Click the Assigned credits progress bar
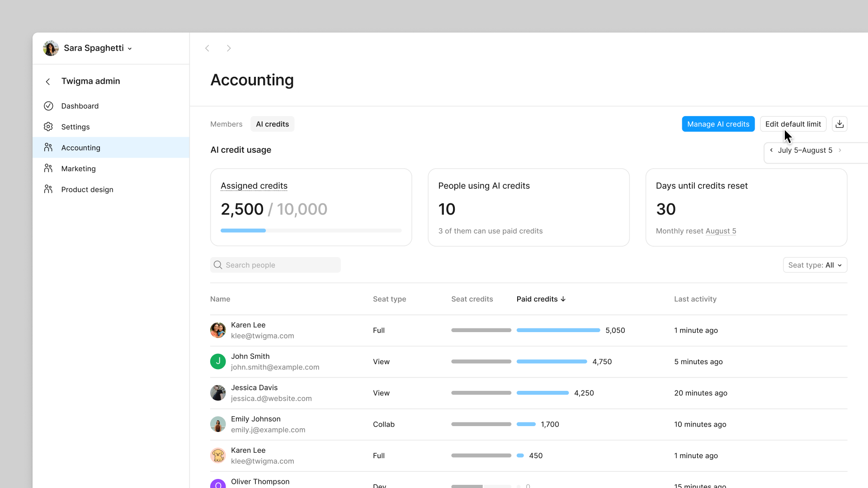The height and width of the screenshot is (488, 868). click(311, 230)
